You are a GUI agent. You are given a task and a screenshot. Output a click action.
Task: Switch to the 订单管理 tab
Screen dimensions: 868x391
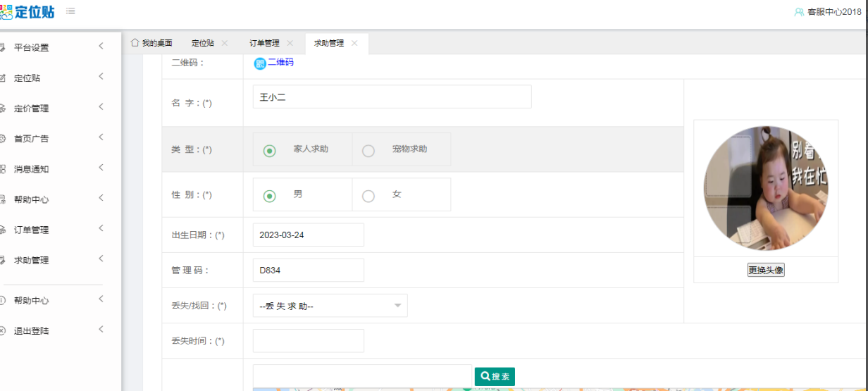264,43
